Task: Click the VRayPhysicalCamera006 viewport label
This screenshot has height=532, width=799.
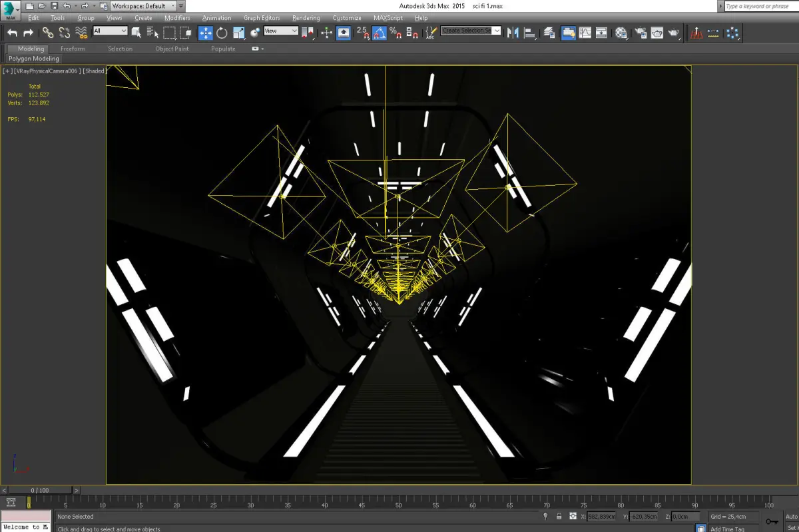Action: [x=47, y=71]
